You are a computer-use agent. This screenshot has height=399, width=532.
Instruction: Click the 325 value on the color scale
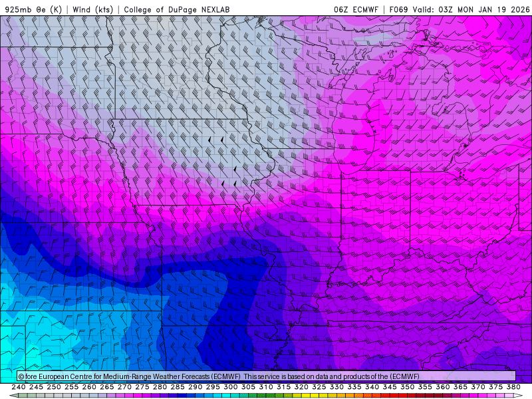319,387
